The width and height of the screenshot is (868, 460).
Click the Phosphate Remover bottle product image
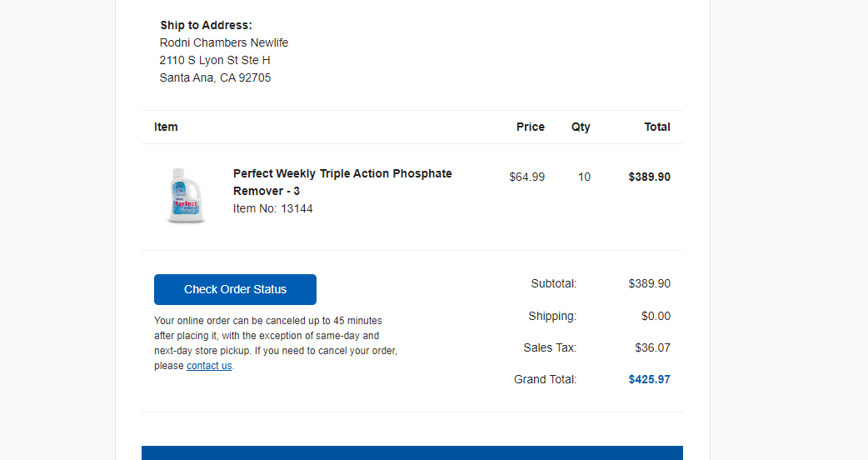(x=186, y=195)
